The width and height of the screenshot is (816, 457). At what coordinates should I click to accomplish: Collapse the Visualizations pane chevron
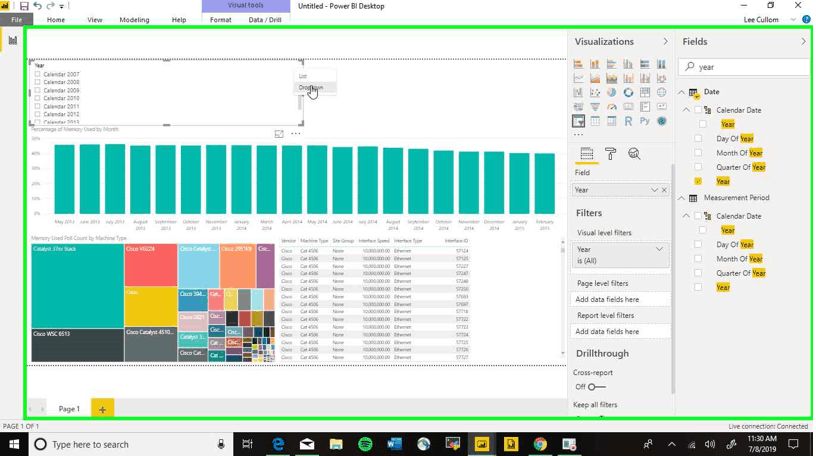pos(665,41)
